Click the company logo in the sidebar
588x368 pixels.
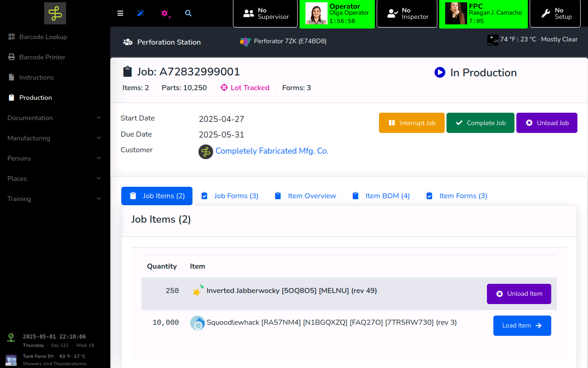point(55,13)
